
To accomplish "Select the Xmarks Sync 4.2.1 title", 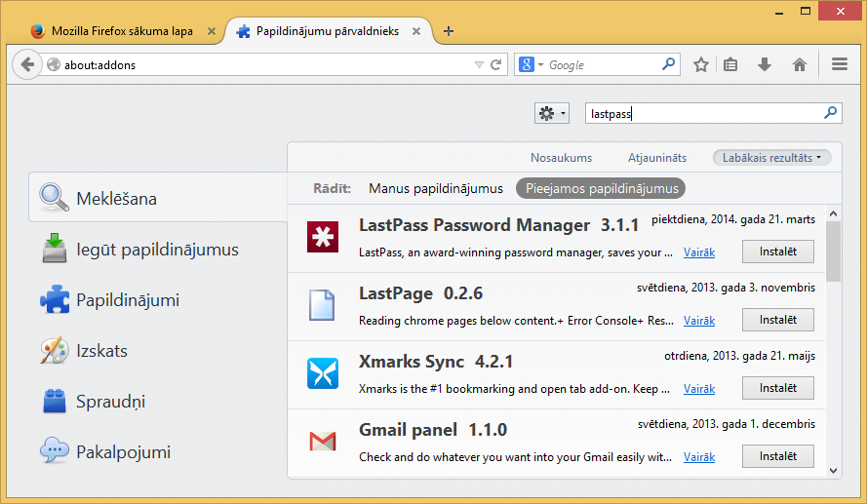I will [436, 362].
